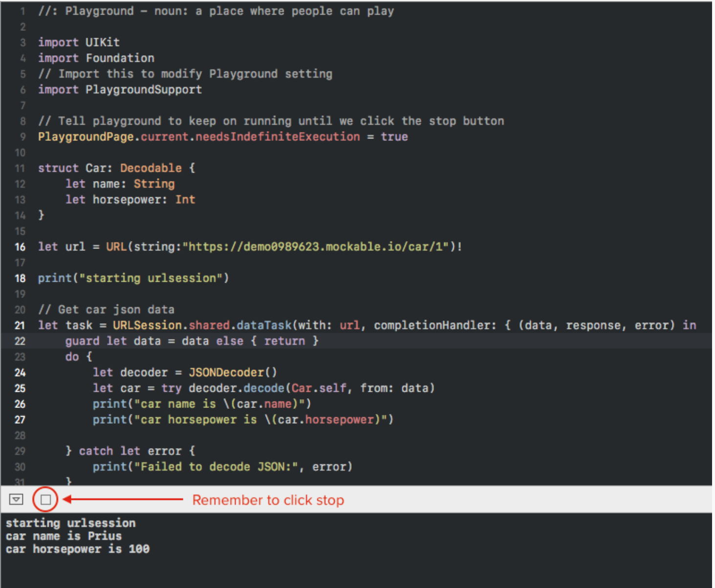Click line number 21 in gutter
Viewport: 715px width, 588px height.
click(x=20, y=326)
